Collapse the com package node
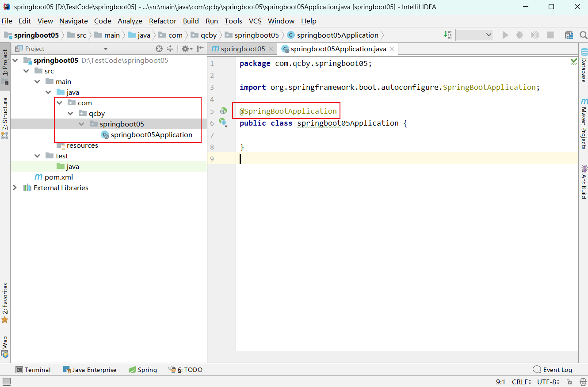Viewport: 588px width, 387px height. point(59,103)
